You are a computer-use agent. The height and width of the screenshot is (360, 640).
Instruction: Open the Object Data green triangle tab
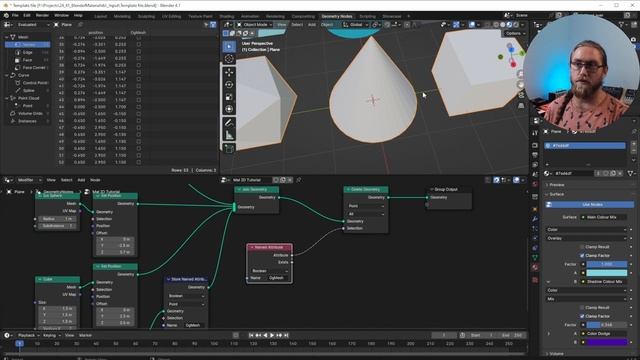(536, 258)
